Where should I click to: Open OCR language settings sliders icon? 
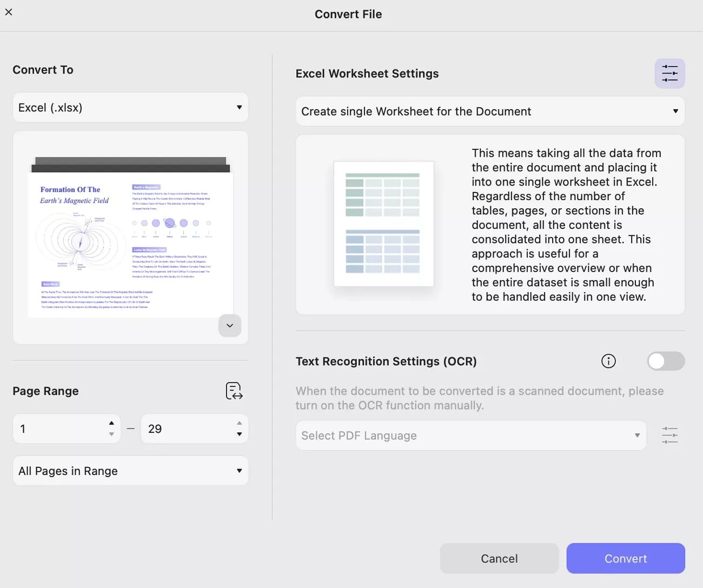click(669, 435)
